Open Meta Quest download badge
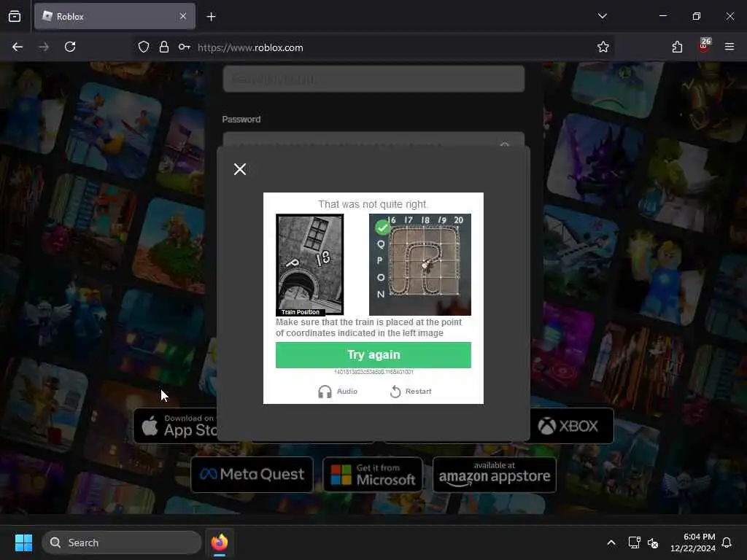This screenshot has width=747, height=560. pyautogui.click(x=252, y=474)
